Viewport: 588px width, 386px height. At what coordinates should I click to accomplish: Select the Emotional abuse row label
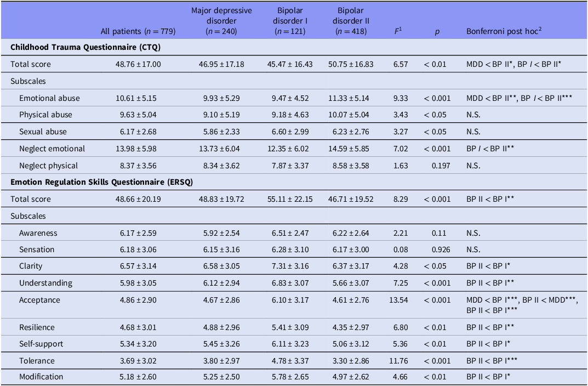tap(49, 98)
